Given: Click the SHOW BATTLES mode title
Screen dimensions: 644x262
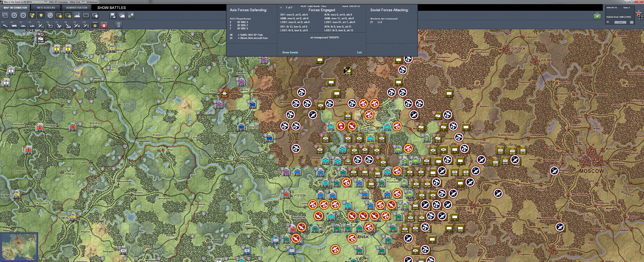Looking at the screenshot, I should coord(112,8).
